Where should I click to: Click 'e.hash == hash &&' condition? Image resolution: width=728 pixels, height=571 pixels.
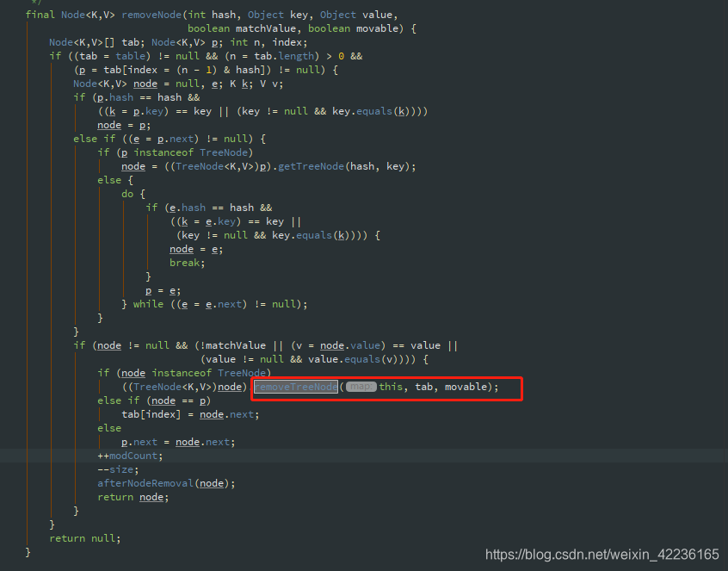(220, 208)
